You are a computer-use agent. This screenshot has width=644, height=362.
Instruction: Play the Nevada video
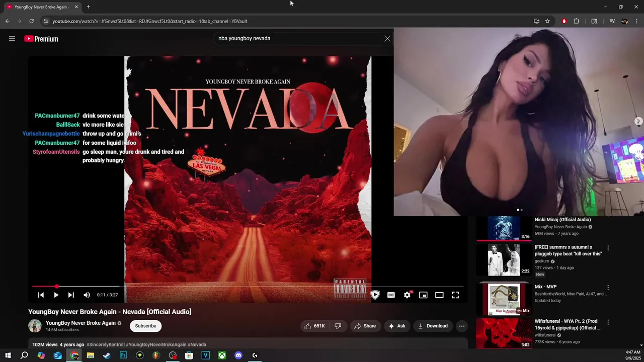tap(56, 295)
